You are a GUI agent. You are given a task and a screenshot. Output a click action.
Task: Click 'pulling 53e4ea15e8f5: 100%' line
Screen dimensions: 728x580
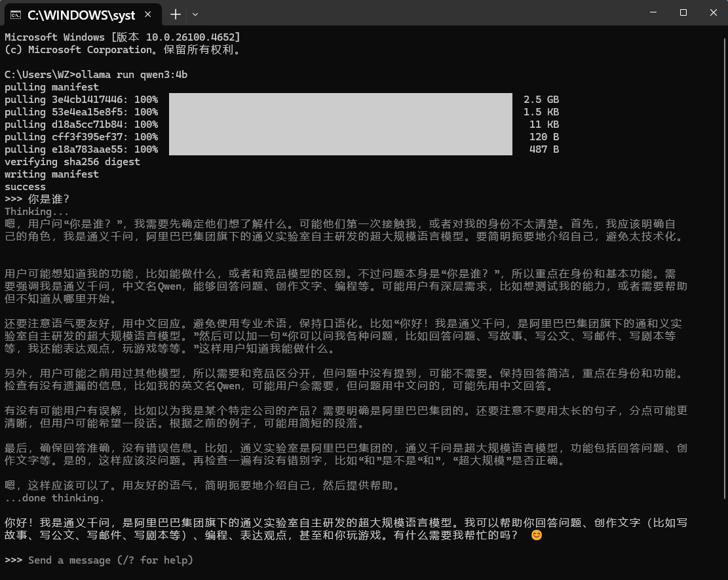(81, 112)
